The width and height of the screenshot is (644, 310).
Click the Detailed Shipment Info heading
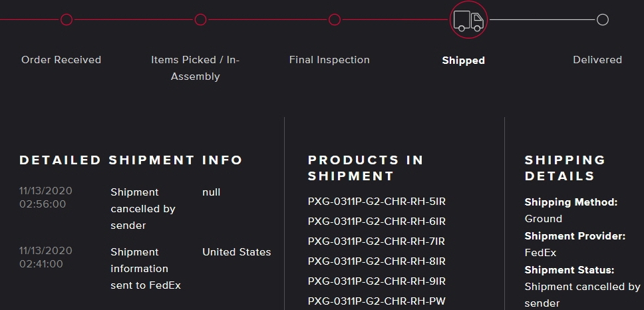point(131,160)
